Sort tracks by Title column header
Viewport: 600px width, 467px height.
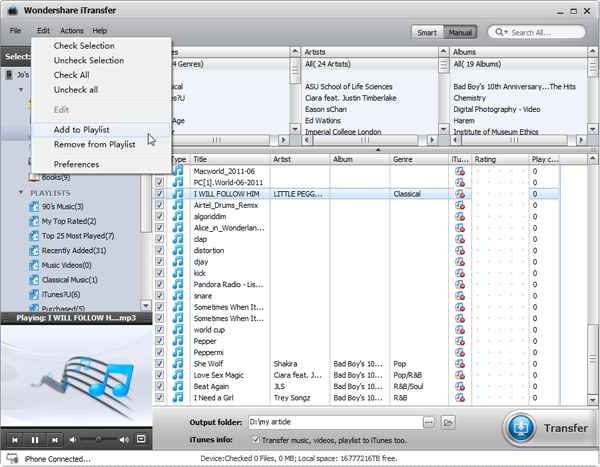point(230,159)
